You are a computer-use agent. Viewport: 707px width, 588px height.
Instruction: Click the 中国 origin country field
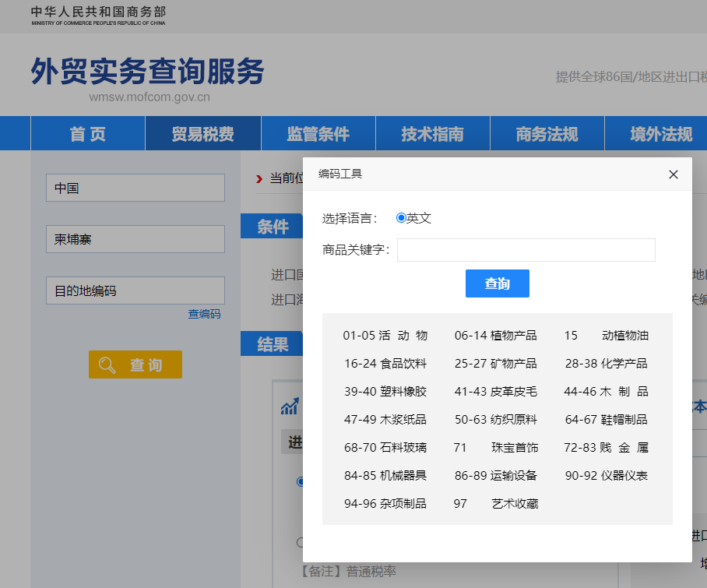(135, 188)
